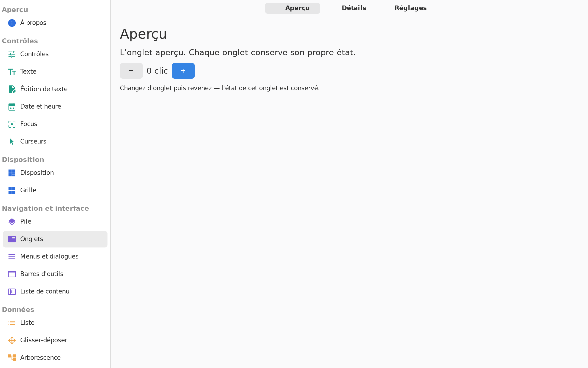Click the cursor arrow icon beside Curseurs
This screenshot has width=588, height=368.
[12, 142]
